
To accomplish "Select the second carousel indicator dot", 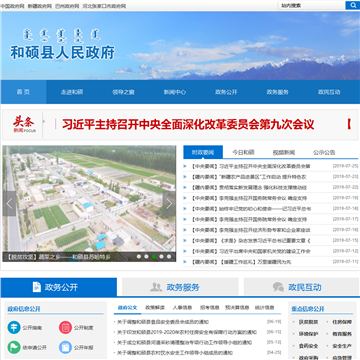I will 146,256.
